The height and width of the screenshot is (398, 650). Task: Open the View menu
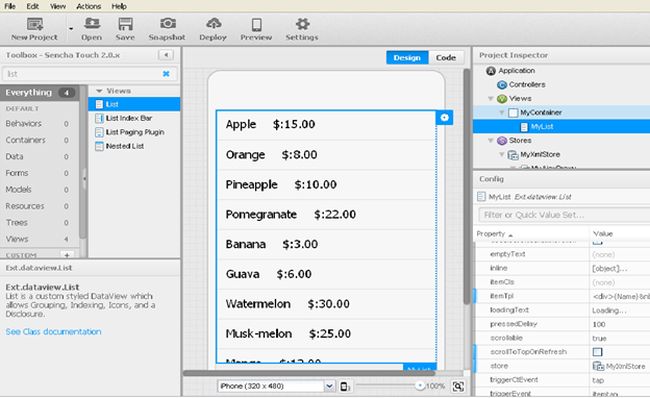pyautogui.click(x=58, y=6)
